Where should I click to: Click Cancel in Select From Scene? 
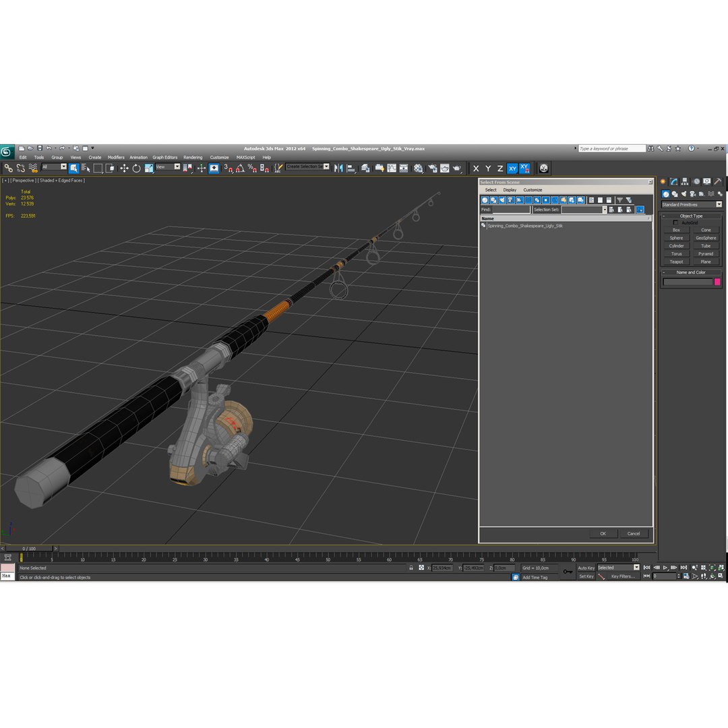coord(634,533)
